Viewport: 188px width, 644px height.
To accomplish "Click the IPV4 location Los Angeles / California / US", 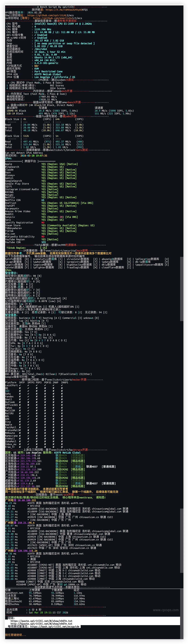I will click(x=55, y=77).
